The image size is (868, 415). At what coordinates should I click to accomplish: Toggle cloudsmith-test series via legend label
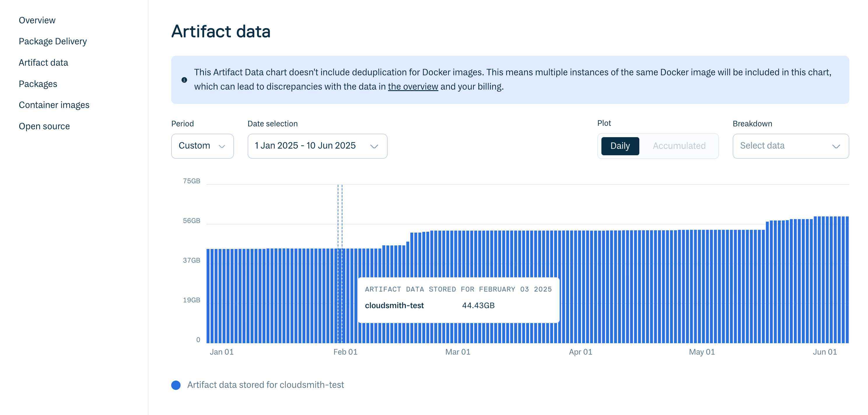266,384
